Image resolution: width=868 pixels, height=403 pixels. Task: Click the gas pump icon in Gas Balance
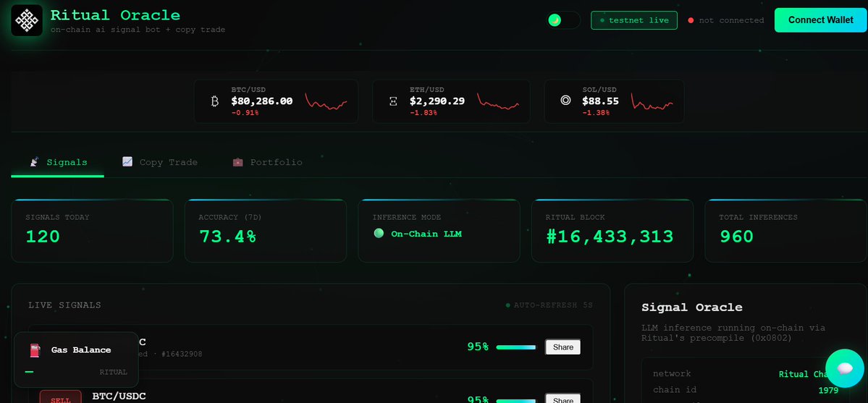tap(35, 350)
